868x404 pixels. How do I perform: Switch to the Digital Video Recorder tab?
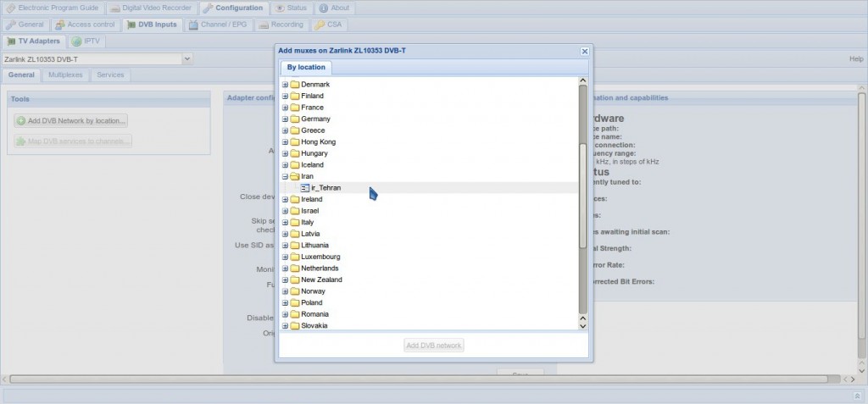(x=151, y=8)
